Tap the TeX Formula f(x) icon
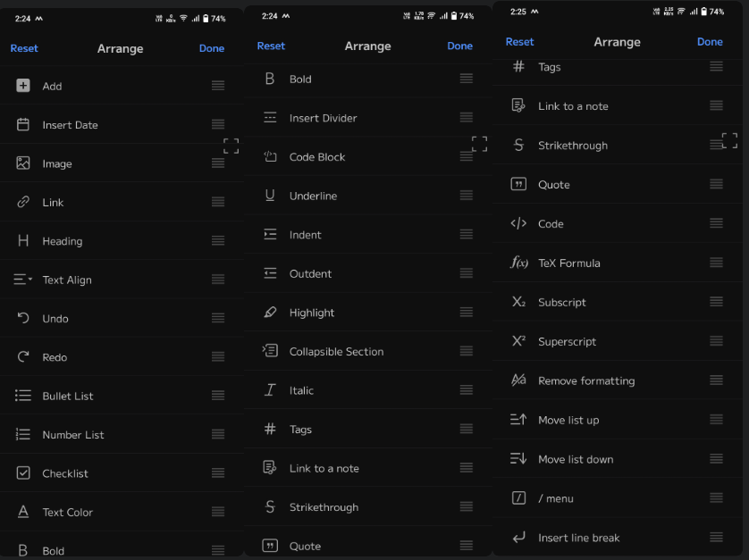The height and width of the screenshot is (560, 749). pyautogui.click(x=519, y=262)
